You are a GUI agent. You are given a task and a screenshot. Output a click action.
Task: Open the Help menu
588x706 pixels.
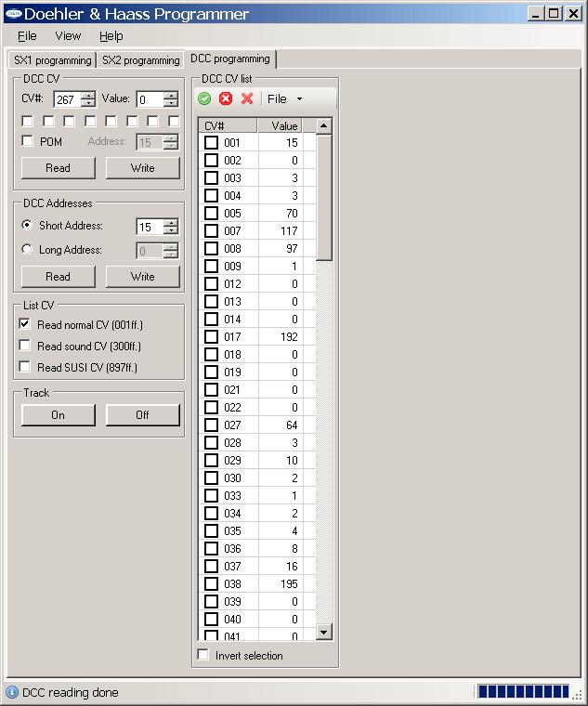coord(111,36)
